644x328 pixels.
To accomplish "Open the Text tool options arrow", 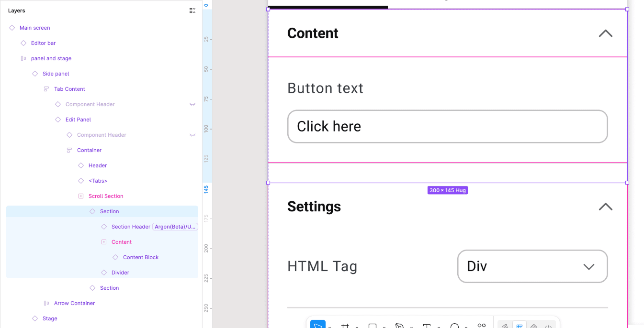I will [439, 327].
